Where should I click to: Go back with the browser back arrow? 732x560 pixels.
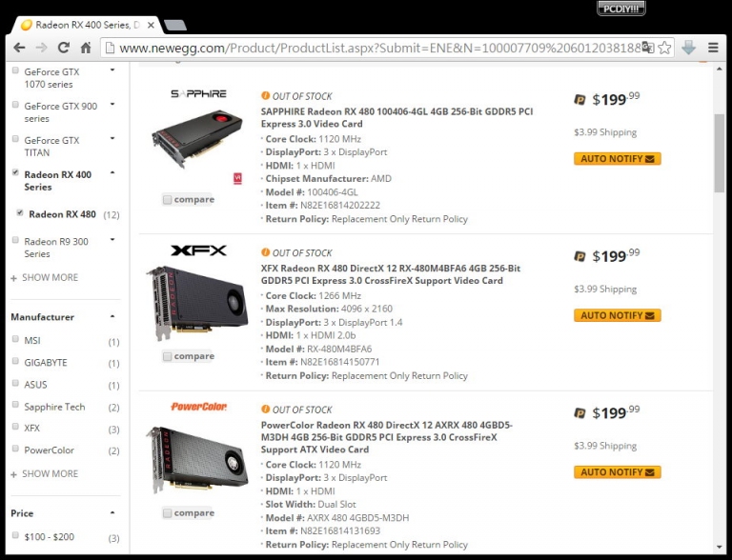19,48
